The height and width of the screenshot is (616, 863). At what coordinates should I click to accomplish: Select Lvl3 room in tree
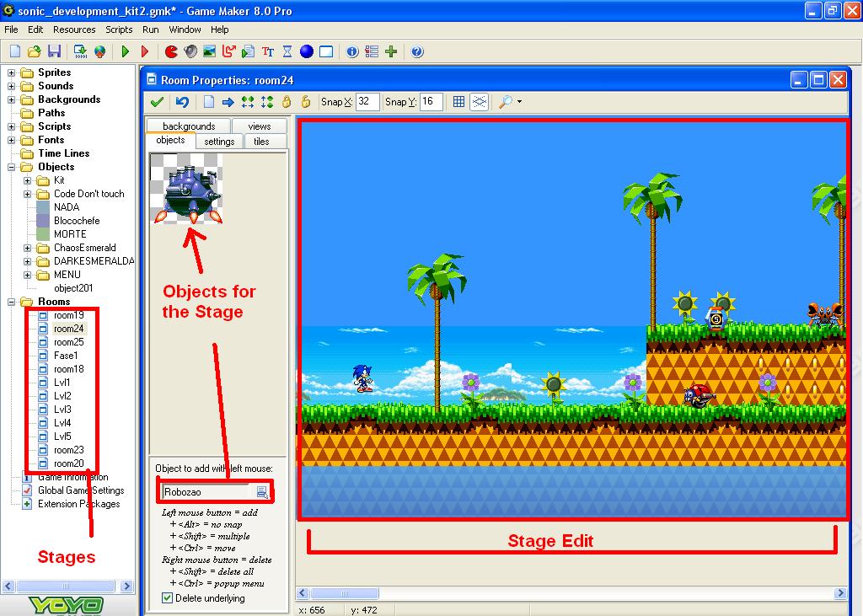pos(62,410)
